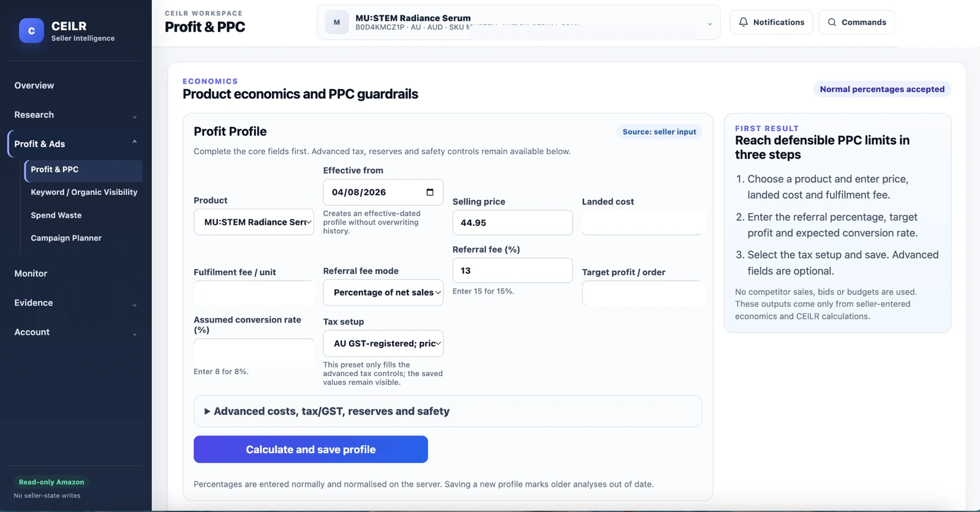Click the Fulfilment fee / unit field
980x512 pixels.
point(254,293)
